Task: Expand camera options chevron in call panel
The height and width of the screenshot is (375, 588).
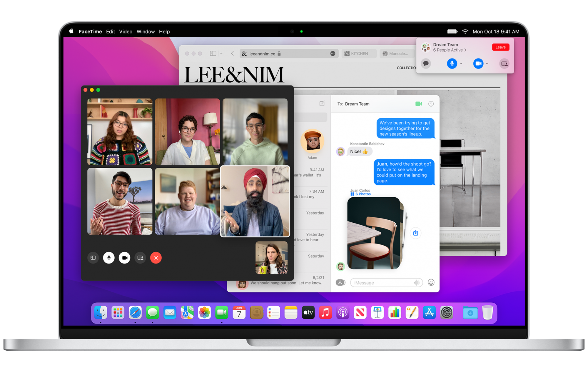Action: pyautogui.click(x=487, y=64)
